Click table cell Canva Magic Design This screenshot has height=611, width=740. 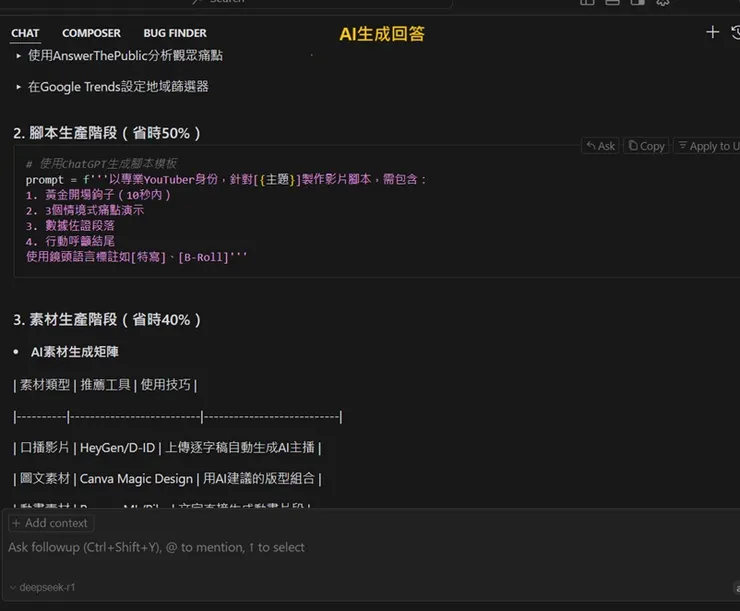[136, 479]
